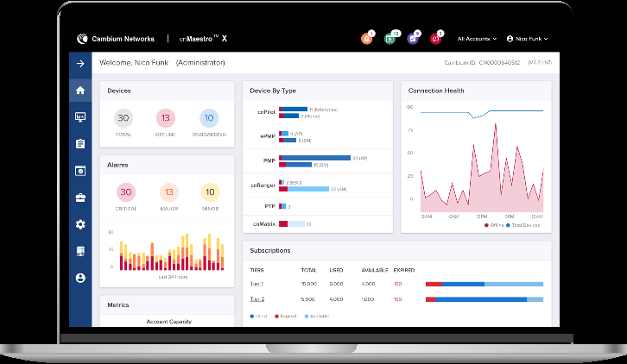Open the All Accounts dropdown
Screen dimensions: 627x364
tap(477, 39)
